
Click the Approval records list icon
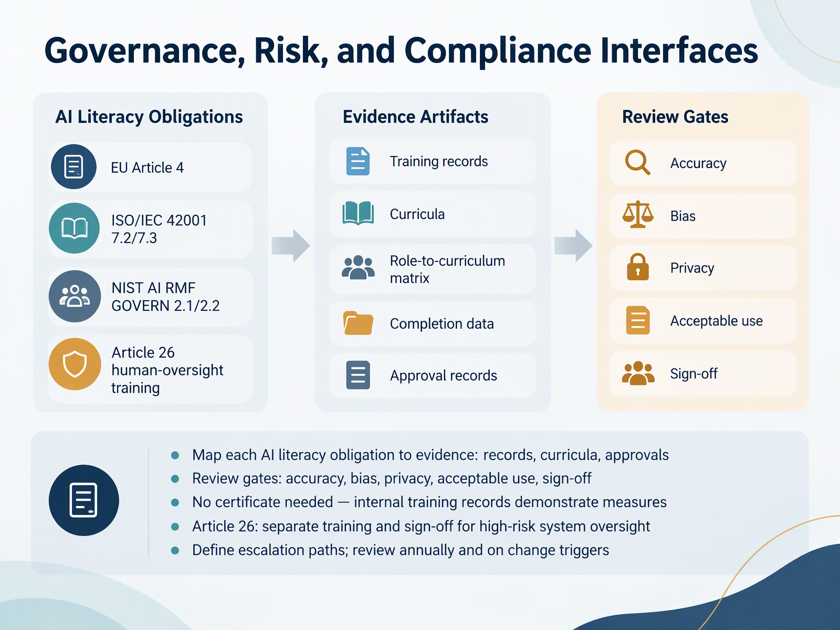(x=358, y=375)
